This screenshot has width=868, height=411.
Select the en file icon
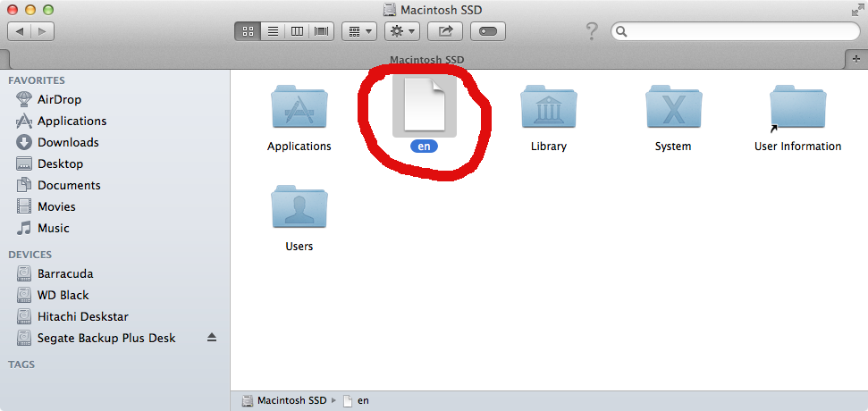click(424, 105)
